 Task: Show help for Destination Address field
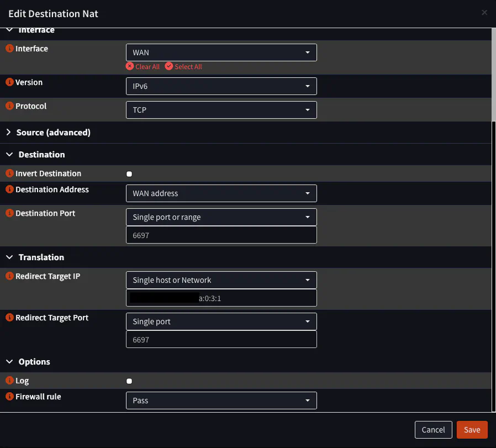point(9,189)
